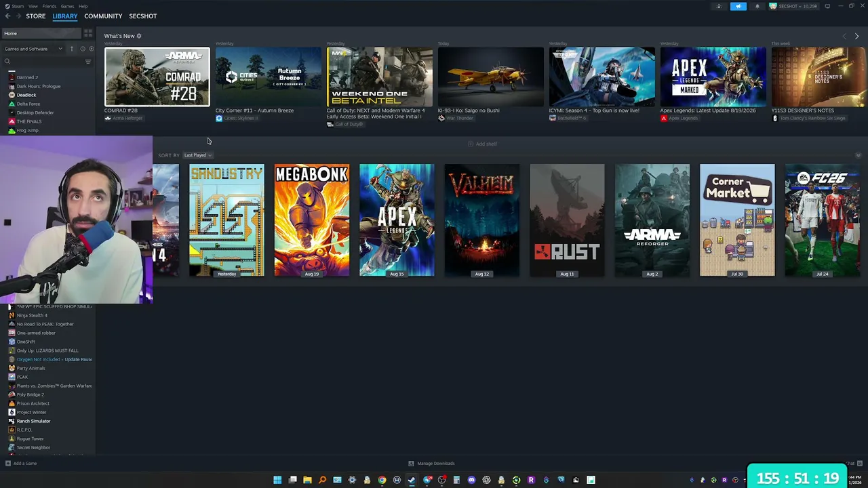
Task: Select the LIBRARY tab
Action: click(65, 16)
